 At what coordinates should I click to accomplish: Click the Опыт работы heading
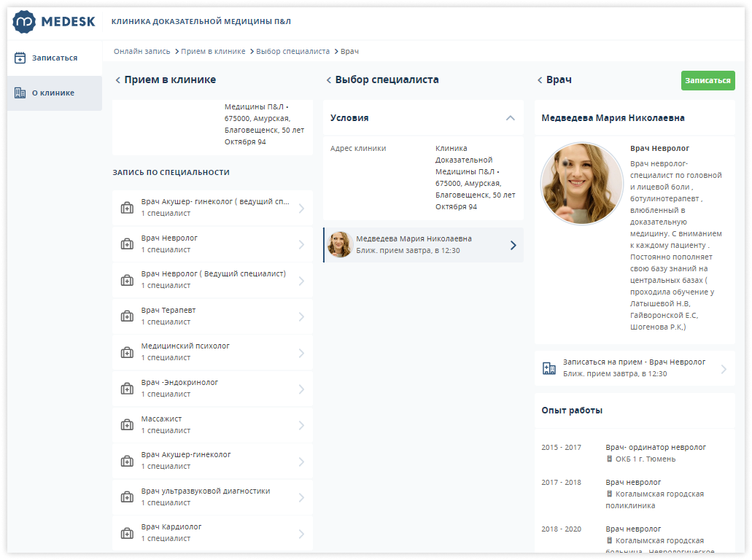pyautogui.click(x=572, y=411)
